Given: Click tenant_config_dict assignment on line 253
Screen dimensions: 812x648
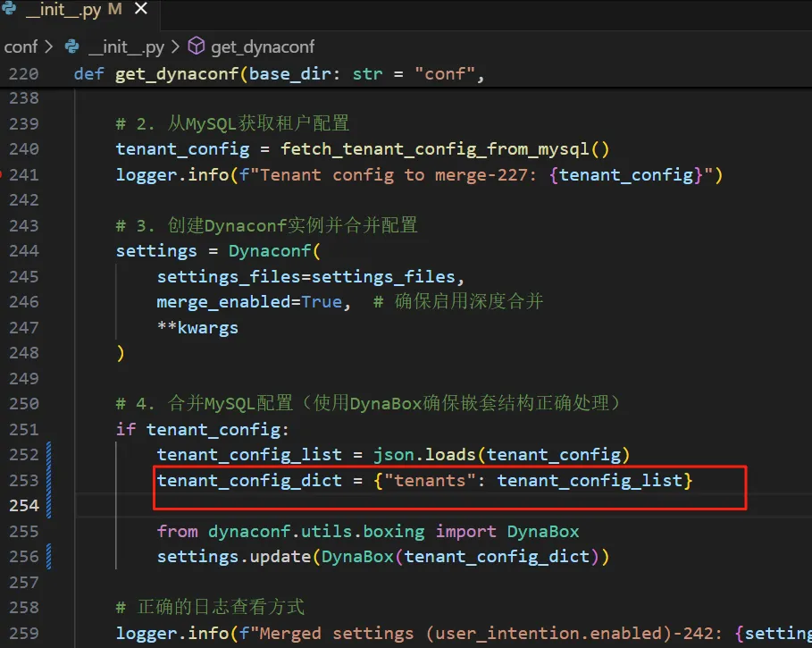Looking at the screenshot, I should 424,481.
